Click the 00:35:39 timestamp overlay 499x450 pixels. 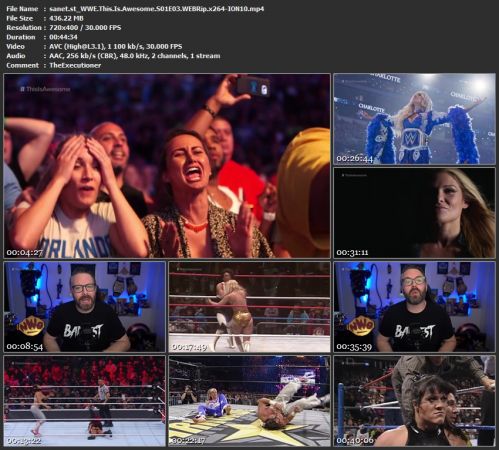tap(354, 347)
